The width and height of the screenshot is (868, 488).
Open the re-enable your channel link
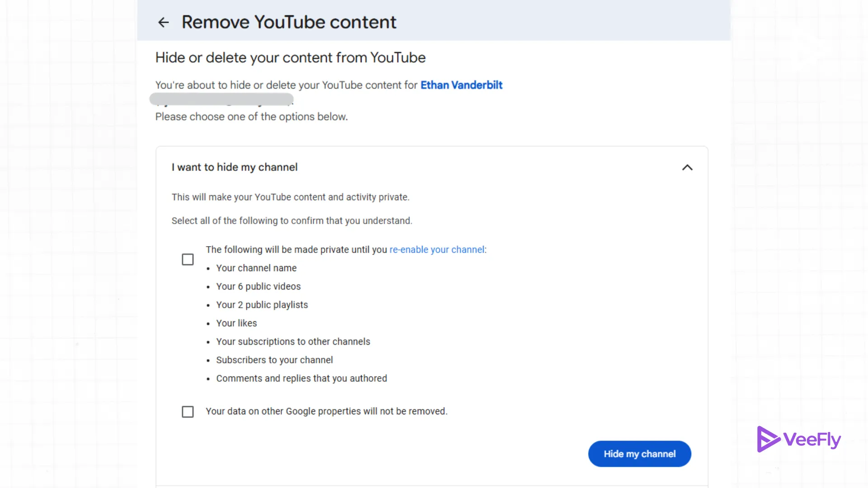[436, 249]
